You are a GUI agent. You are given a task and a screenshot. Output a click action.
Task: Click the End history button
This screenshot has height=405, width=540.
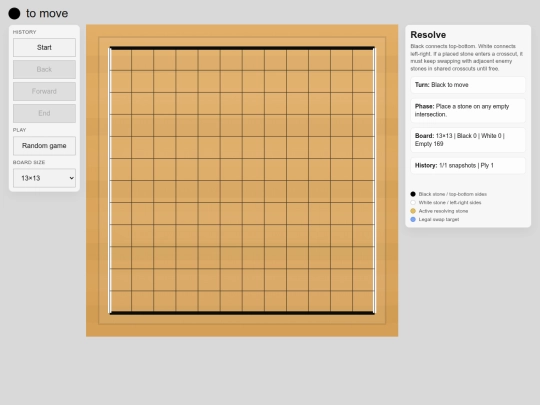click(x=44, y=113)
